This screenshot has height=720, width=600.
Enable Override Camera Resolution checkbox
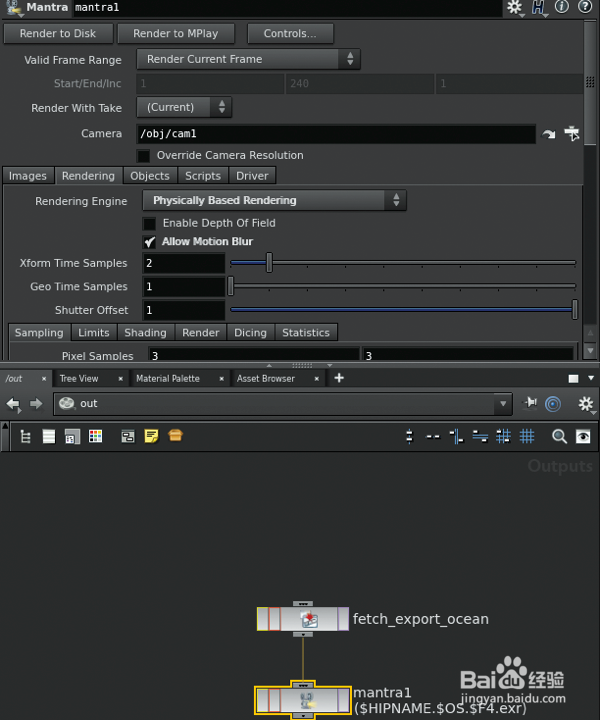[x=144, y=156]
